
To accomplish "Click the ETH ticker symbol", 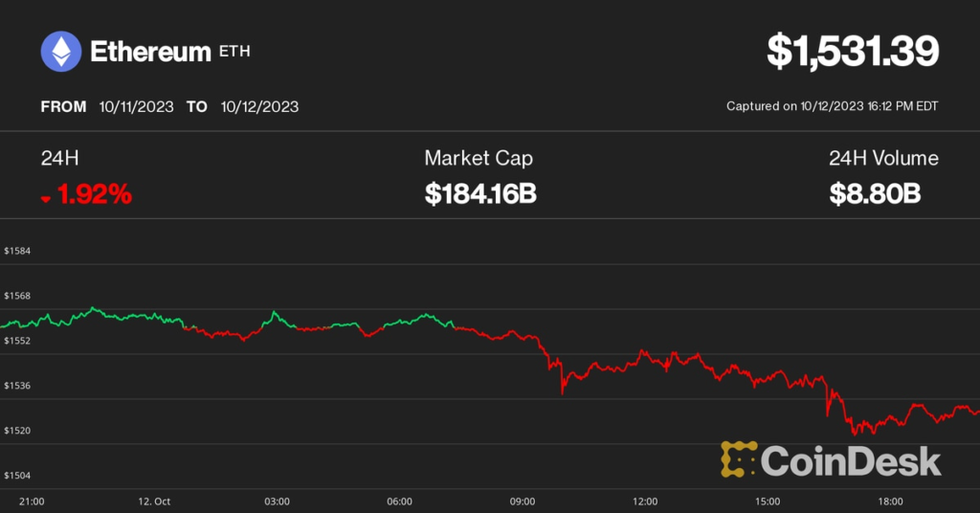I will point(235,52).
